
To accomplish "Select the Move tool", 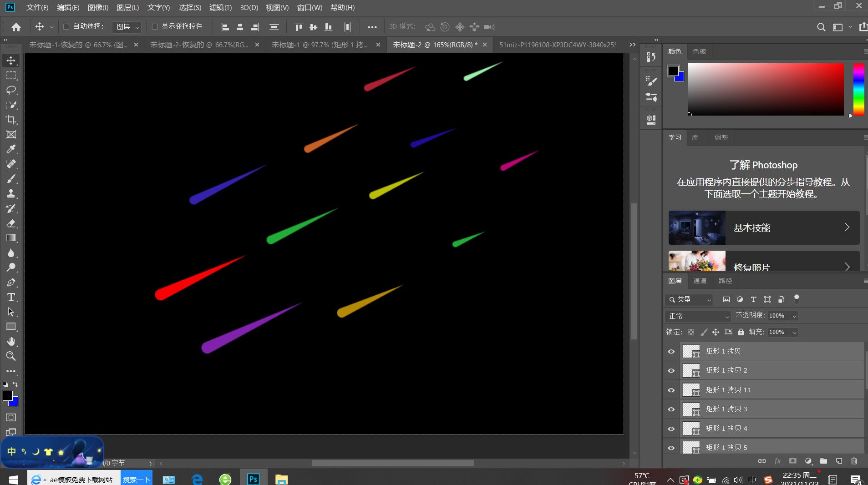I will pos(11,61).
